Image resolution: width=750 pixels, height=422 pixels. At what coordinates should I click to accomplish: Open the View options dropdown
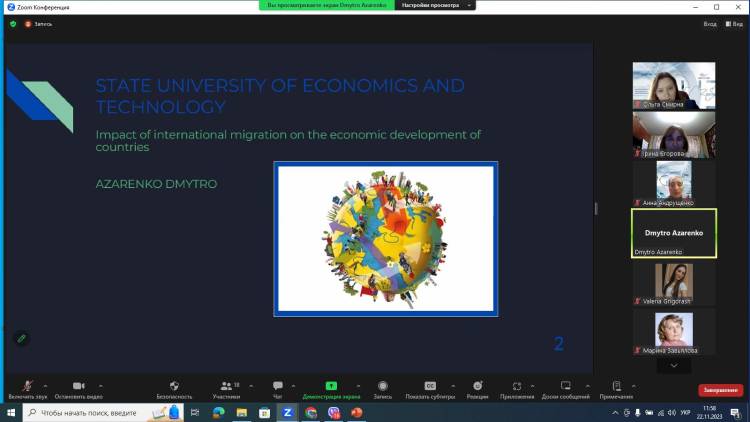click(x=734, y=23)
